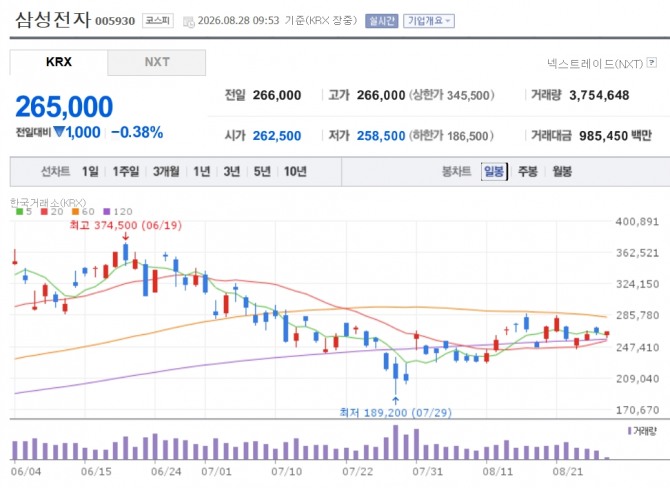Screen dimensions: 670x488
Task: Switch to the KRX tab
Action: coord(59,62)
